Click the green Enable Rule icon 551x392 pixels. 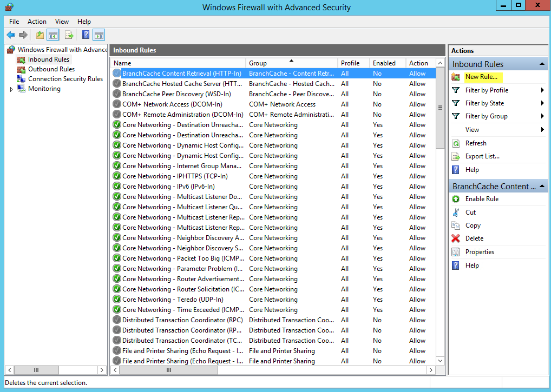(456, 199)
